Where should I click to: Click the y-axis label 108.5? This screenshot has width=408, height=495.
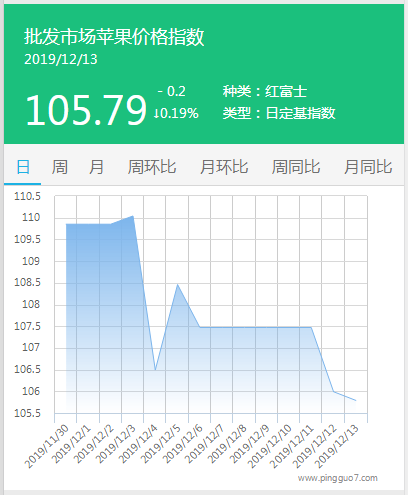tap(27, 283)
